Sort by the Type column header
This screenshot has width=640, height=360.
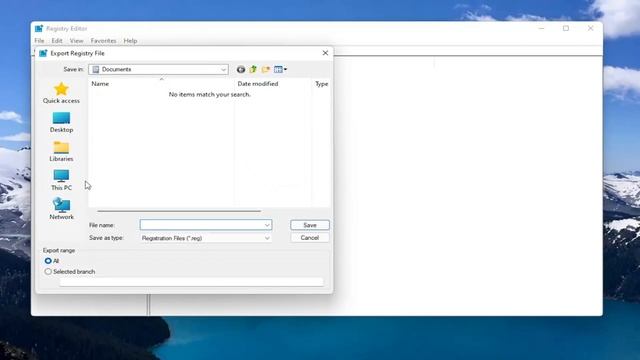(x=321, y=84)
